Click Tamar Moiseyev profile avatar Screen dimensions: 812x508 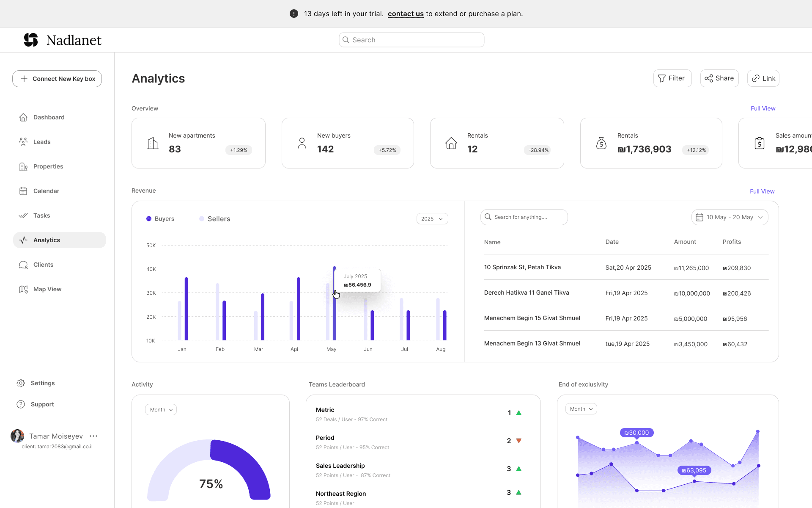[x=17, y=436]
